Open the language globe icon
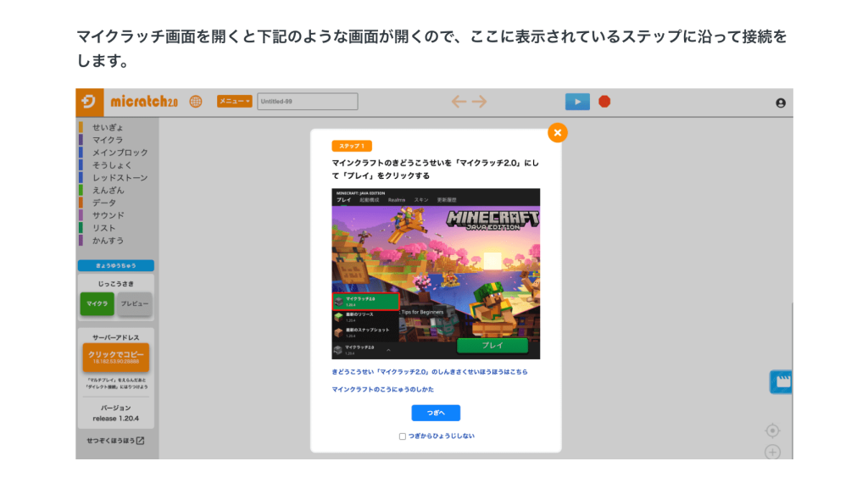Image resolution: width=868 pixels, height=500 pixels. click(195, 100)
